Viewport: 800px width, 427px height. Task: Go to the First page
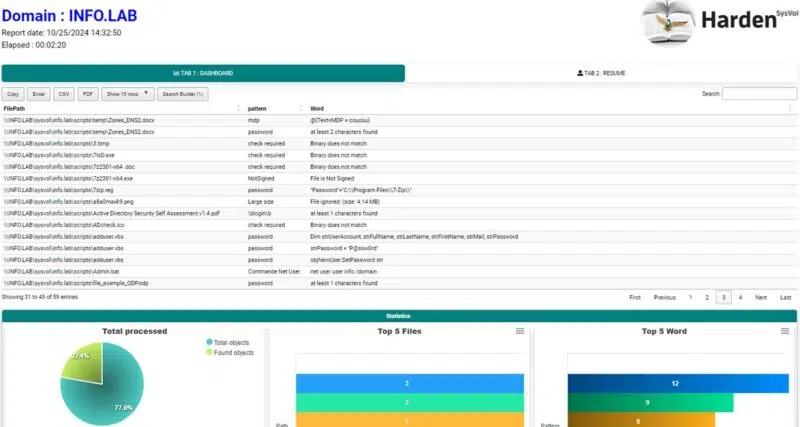click(635, 297)
